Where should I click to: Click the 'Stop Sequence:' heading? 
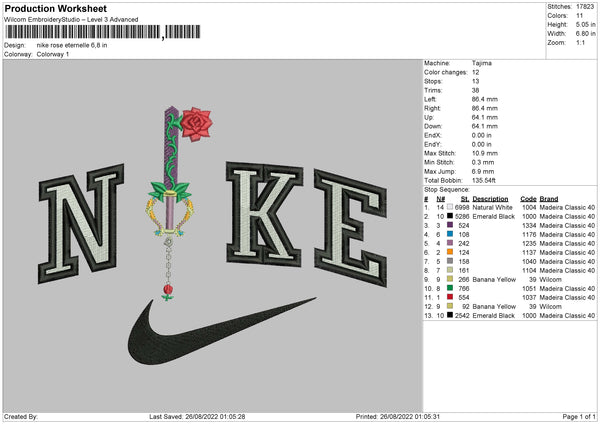[447, 189]
